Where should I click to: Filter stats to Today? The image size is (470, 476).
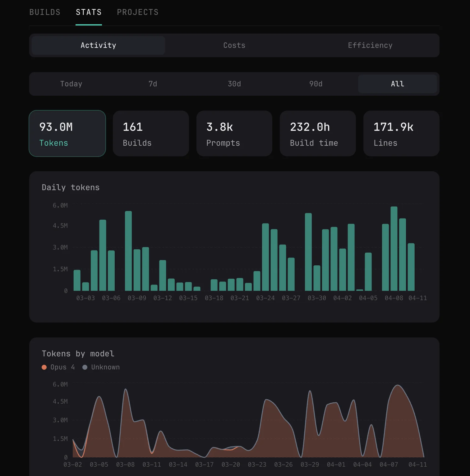click(x=71, y=84)
